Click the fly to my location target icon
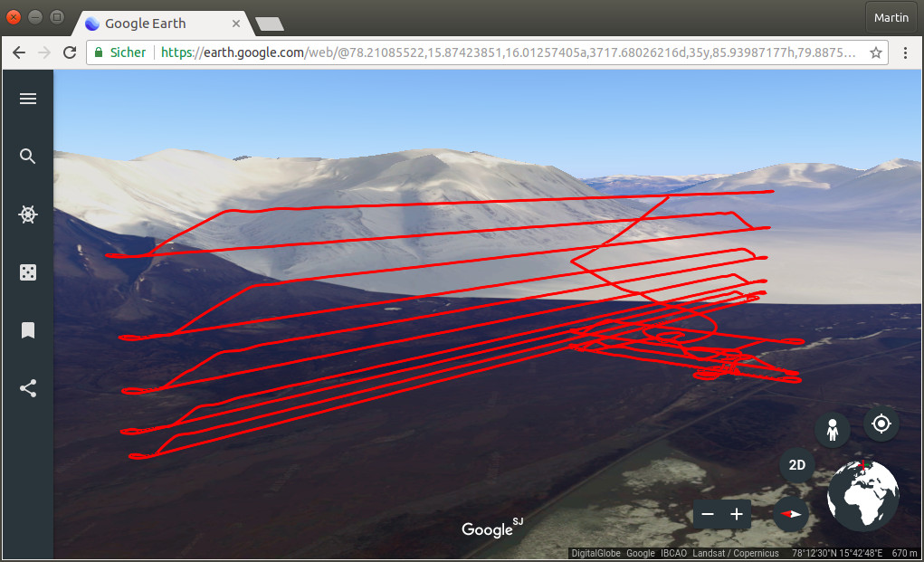This screenshot has height=562, width=924. 881,424
